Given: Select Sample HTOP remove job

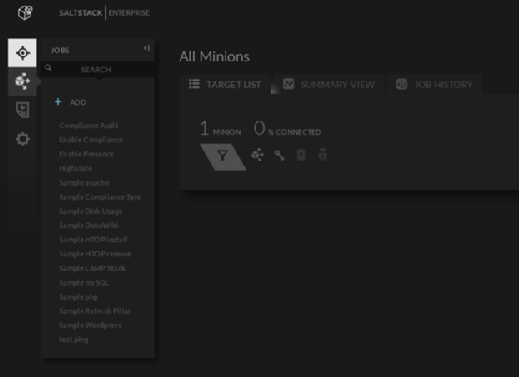Looking at the screenshot, I should coord(95,254).
